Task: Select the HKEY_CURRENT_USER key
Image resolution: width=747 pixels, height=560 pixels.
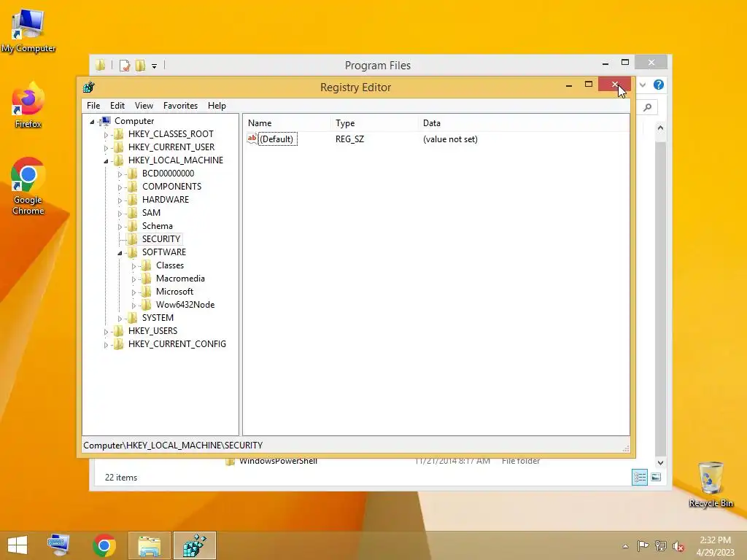Action: [171, 147]
